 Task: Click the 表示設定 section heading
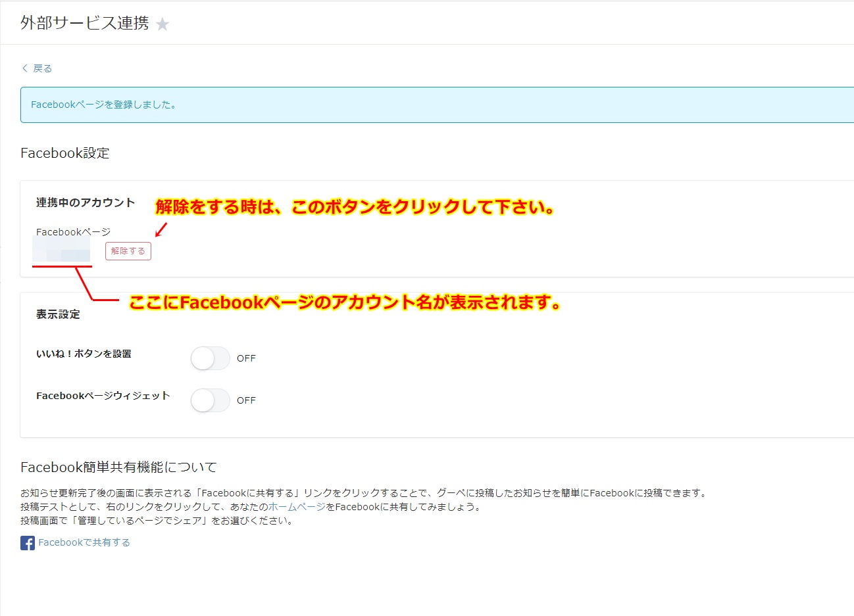(x=58, y=314)
